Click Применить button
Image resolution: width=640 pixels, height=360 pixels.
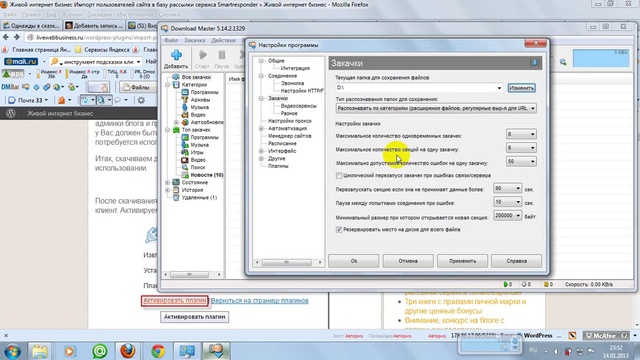click(x=462, y=261)
